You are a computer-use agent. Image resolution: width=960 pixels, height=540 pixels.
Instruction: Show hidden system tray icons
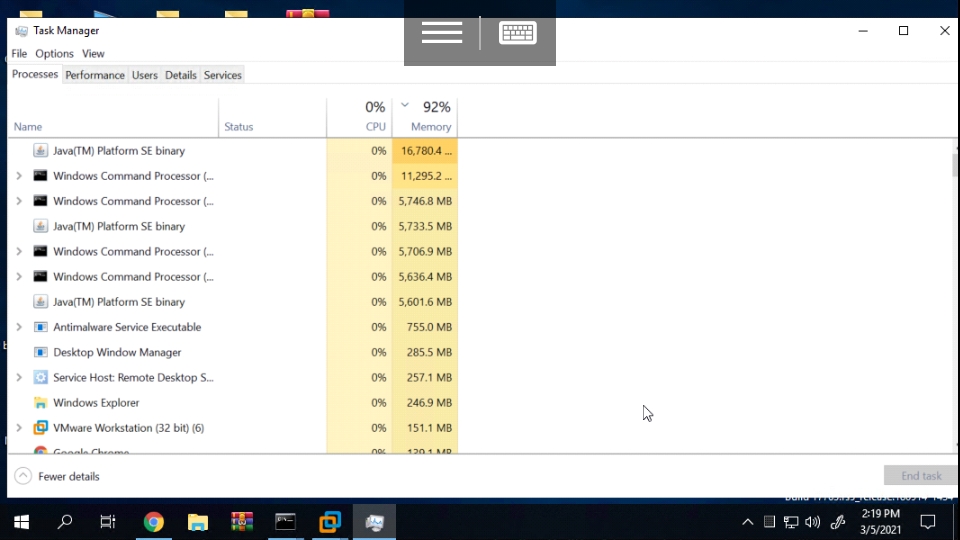[x=748, y=522]
